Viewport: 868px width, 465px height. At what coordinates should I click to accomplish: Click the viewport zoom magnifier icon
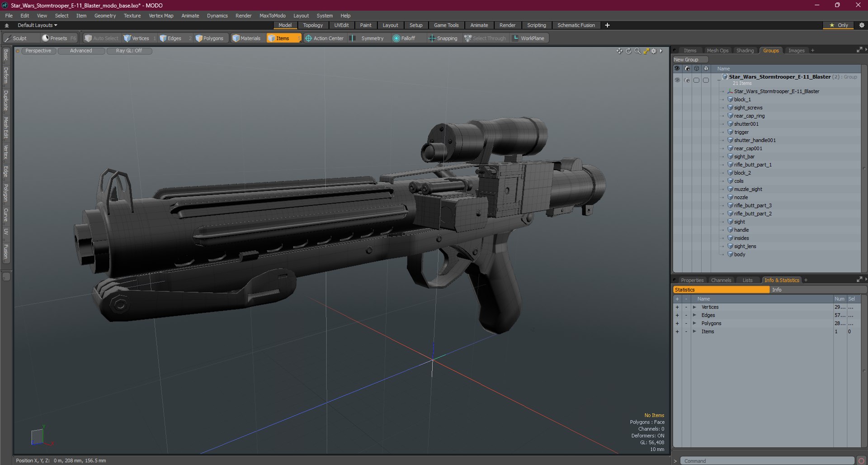[637, 51]
